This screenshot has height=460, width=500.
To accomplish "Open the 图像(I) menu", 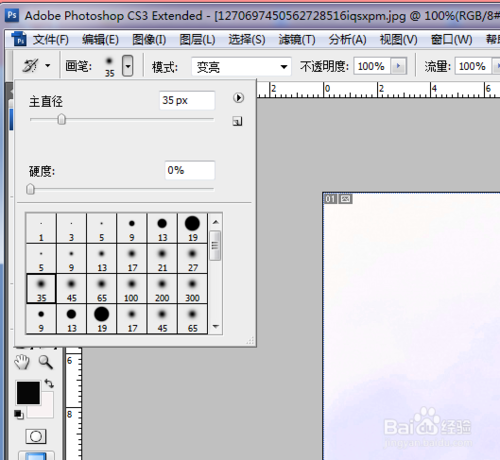I will (149, 40).
